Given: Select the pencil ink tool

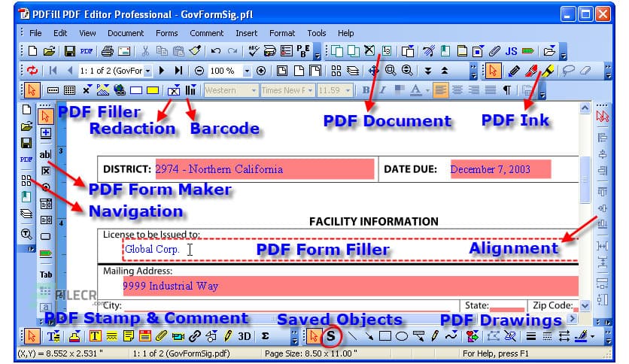Looking at the screenshot, I should (x=514, y=71).
